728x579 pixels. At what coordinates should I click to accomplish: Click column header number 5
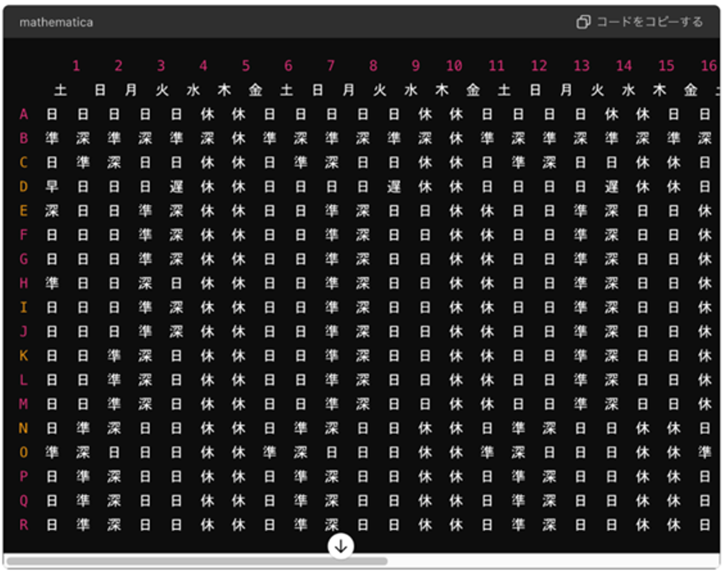246,66
